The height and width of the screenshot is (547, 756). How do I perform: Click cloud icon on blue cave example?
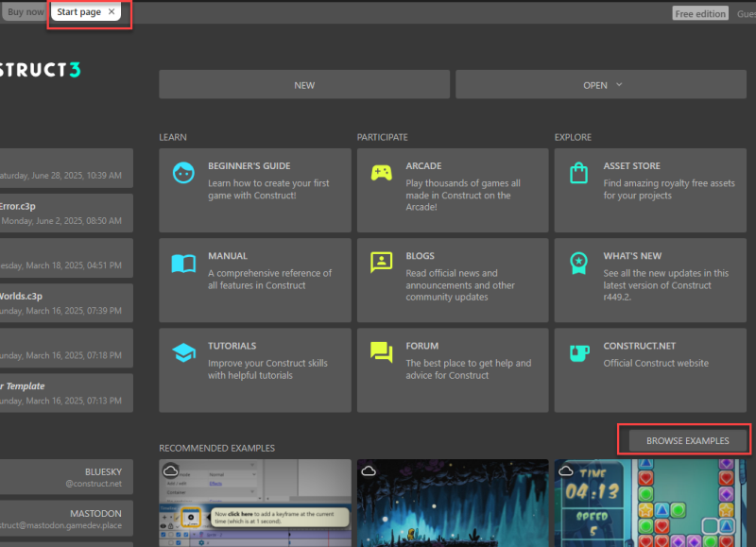pyautogui.click(x=369, y=470)
